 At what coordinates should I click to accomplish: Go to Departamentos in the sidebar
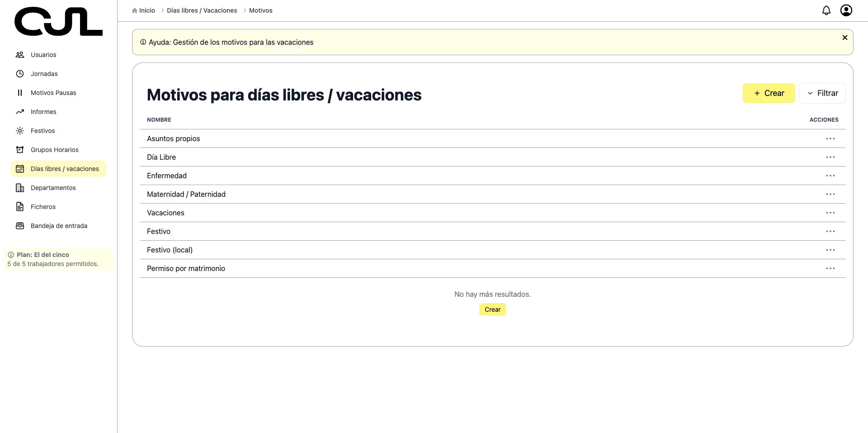(53, 188)
